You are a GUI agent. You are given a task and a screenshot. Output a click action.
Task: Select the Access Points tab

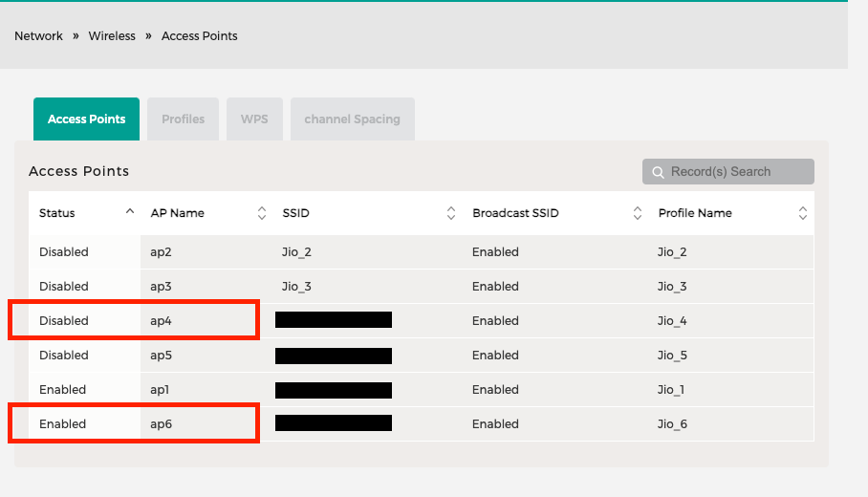point(86,119)
